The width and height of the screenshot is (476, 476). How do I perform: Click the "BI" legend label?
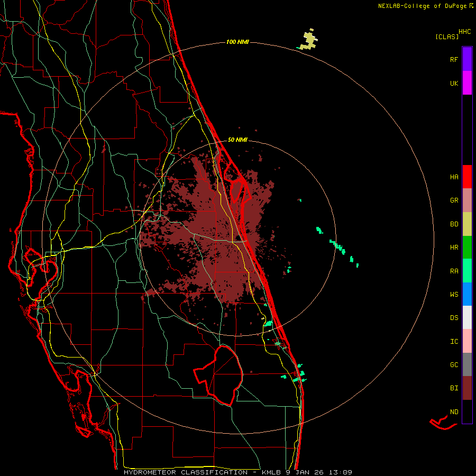454,388
